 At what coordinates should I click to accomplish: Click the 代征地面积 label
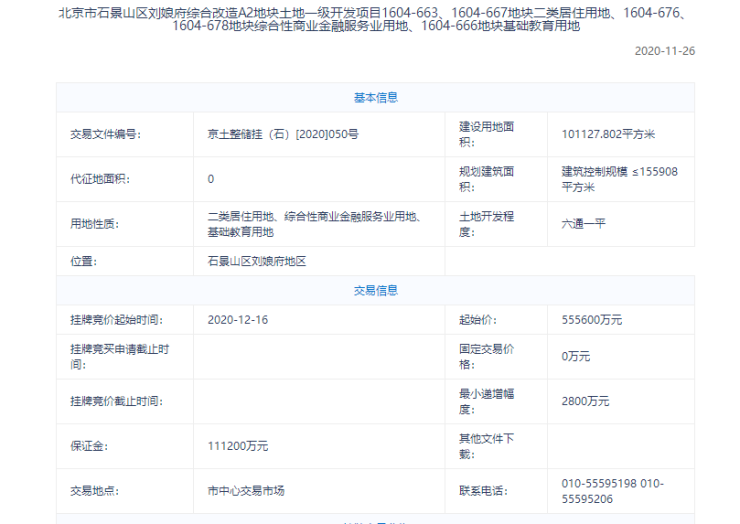pos(100,179)
